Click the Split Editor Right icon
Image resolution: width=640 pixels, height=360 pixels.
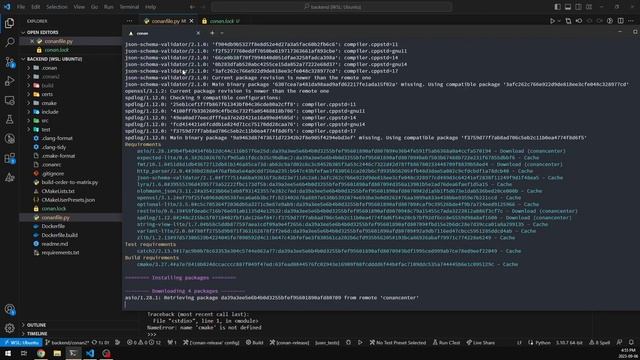point(620,21)
